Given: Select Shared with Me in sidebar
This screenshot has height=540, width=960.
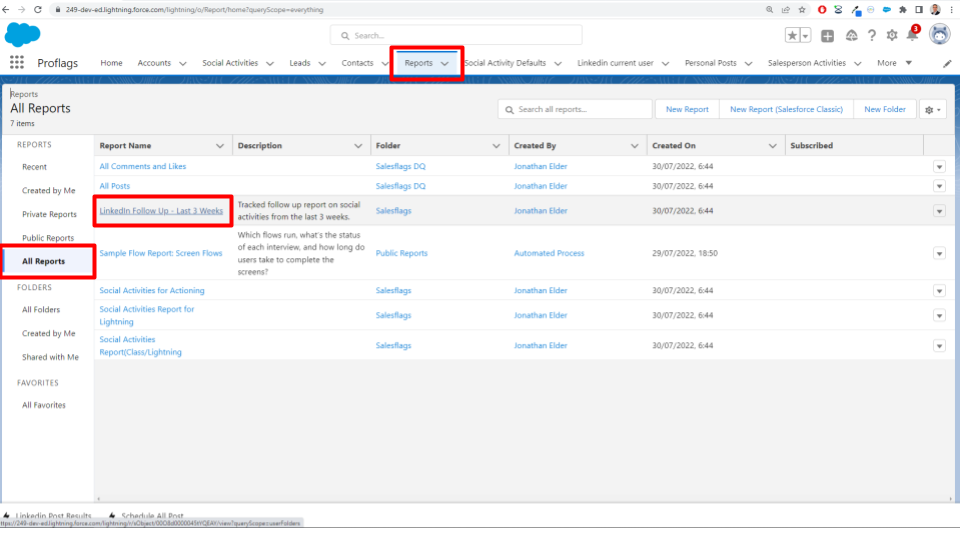Looking at the screenshot, I should click(50, 358).
